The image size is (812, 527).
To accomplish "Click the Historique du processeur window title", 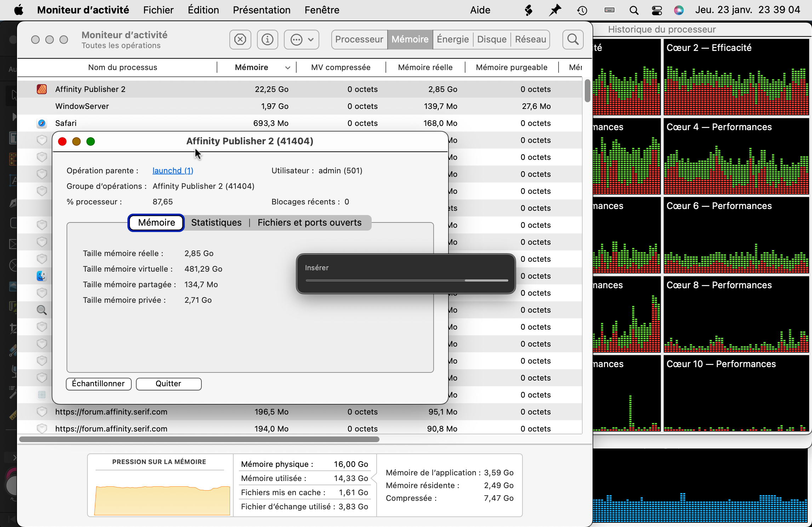I will (662, 29).
